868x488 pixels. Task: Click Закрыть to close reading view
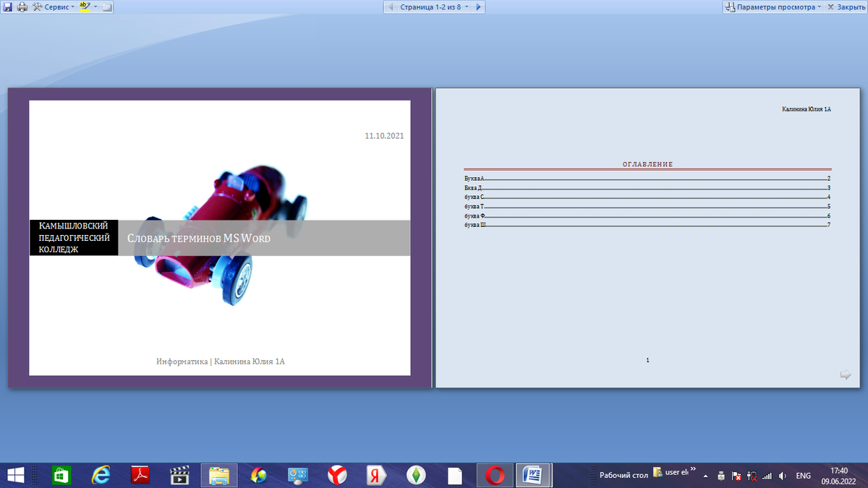pos(846,7)
